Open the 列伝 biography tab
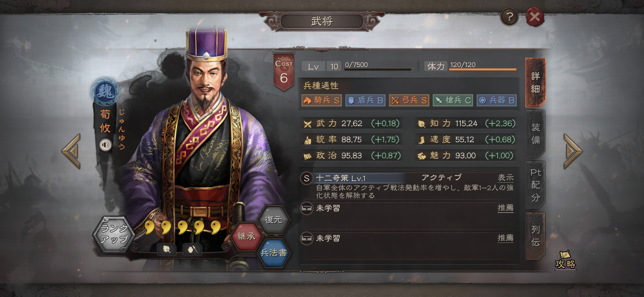Viewport: 644px width, 297px height. [x=535, y=236]
